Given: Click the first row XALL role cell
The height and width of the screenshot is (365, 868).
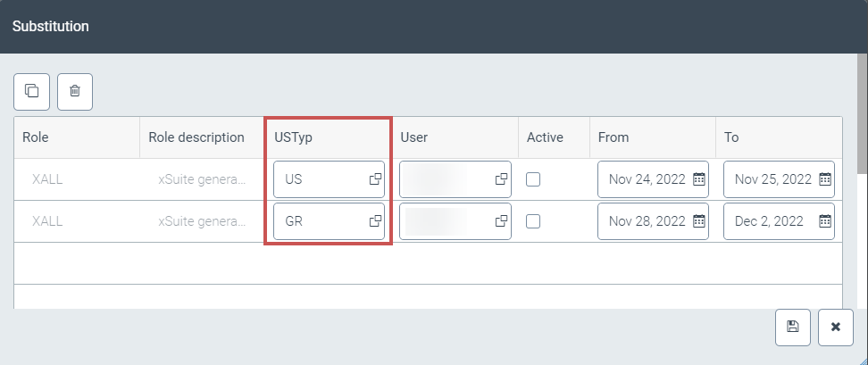Looking at the screenshot, I should coord(47,179).
